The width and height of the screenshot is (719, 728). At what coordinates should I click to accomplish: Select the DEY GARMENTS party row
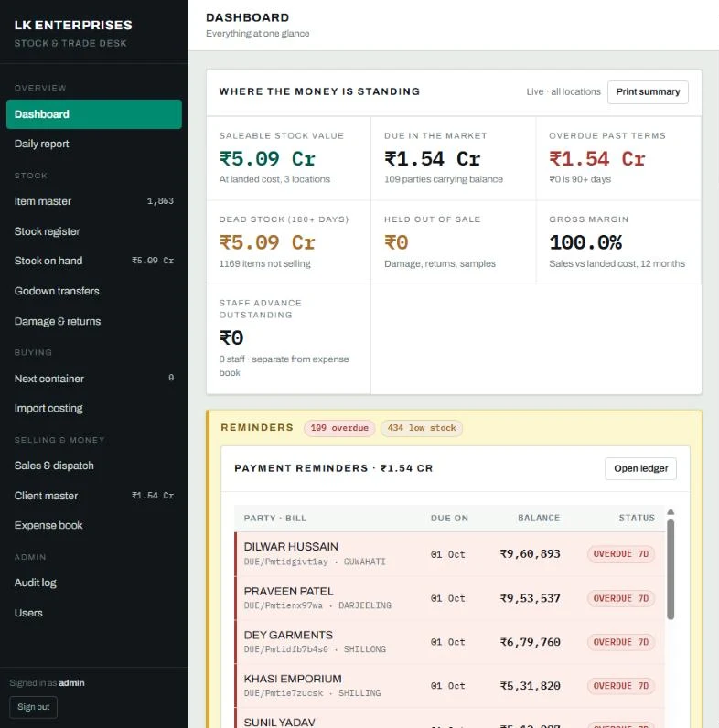click(450, 642)
